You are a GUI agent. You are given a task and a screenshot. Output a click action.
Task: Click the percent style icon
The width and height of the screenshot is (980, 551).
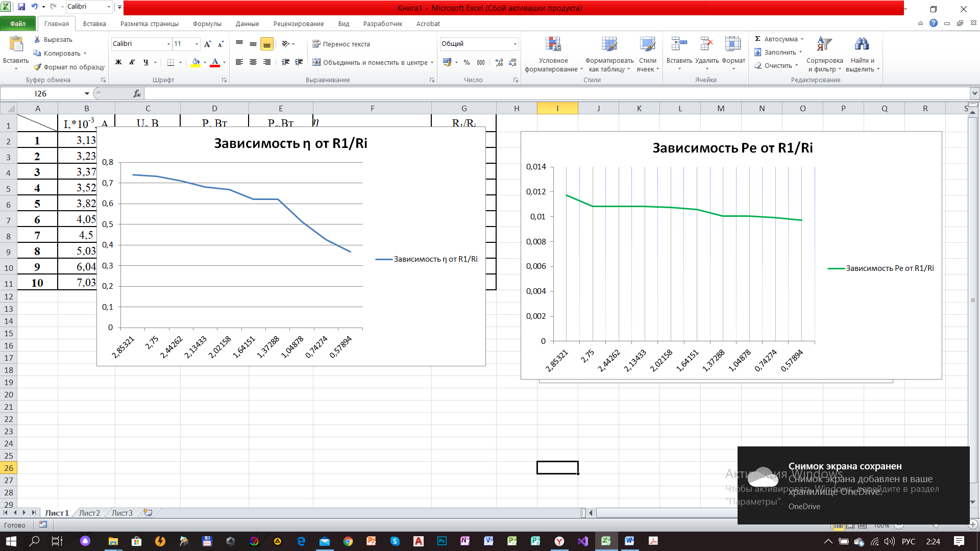pos(467,62)
